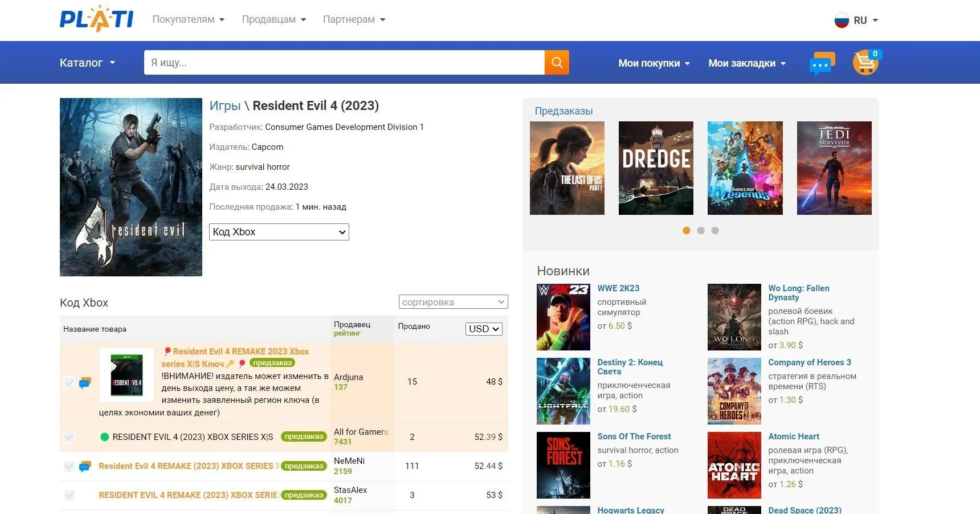Screen dimensions: 980x514
Task: Select the first carousel dot (orange)
Action: [686, 230]
